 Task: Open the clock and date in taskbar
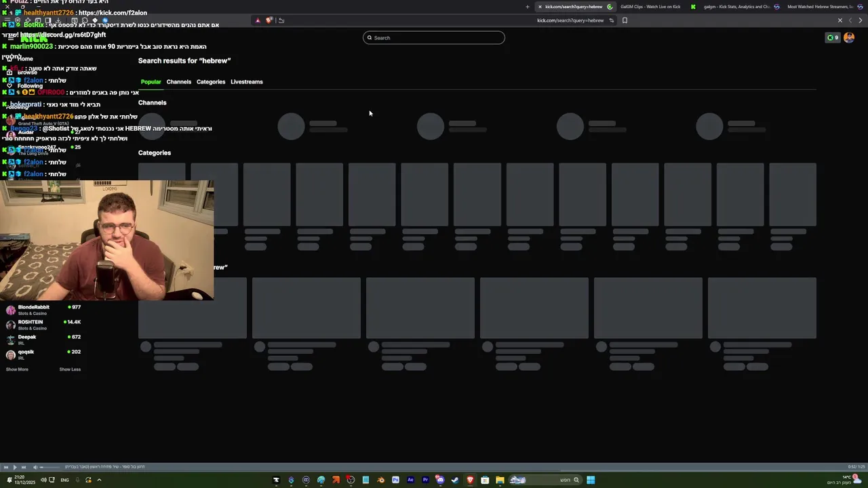24,480
